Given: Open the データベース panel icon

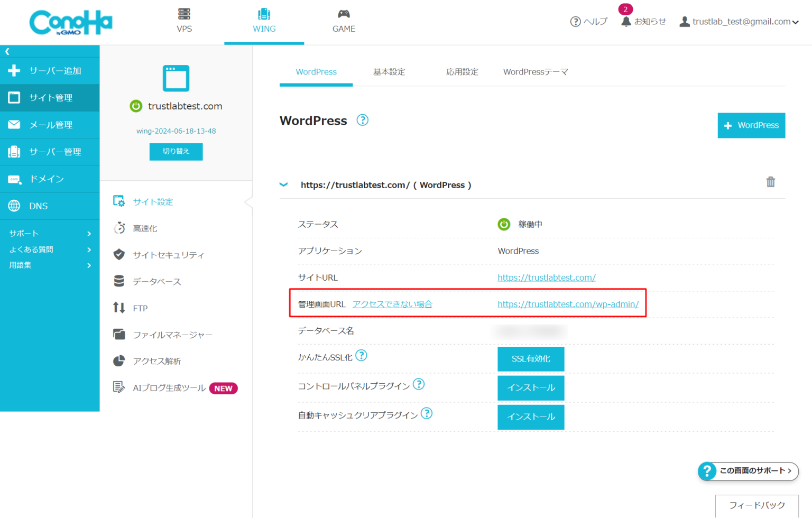Looking at the screenshot, I should tap(118, 281).
